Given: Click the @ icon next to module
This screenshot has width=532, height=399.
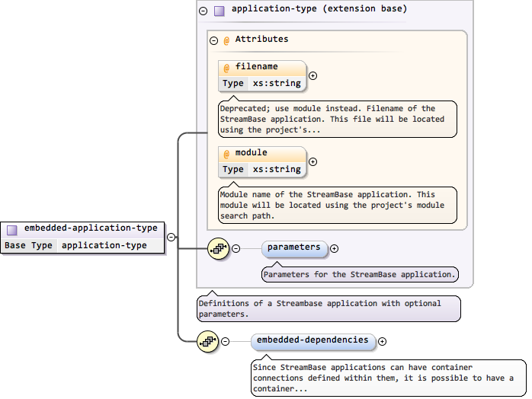Looking at the screenshot, I should click(226, 154).
